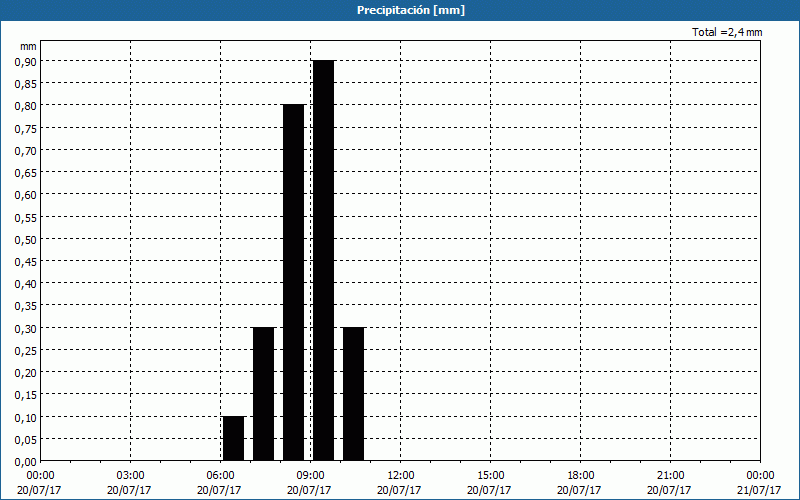
Task: Click the 0,25 y-axis label
Action: [26, 351]
